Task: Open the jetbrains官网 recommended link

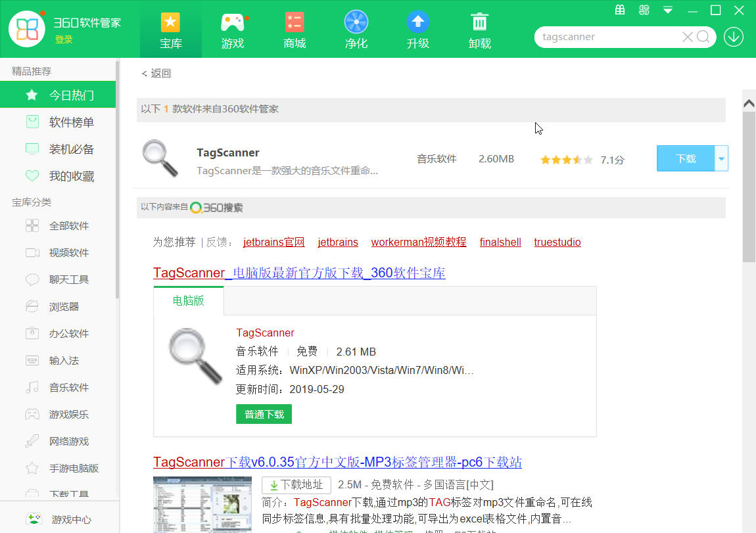Action: tap(273, 242)
